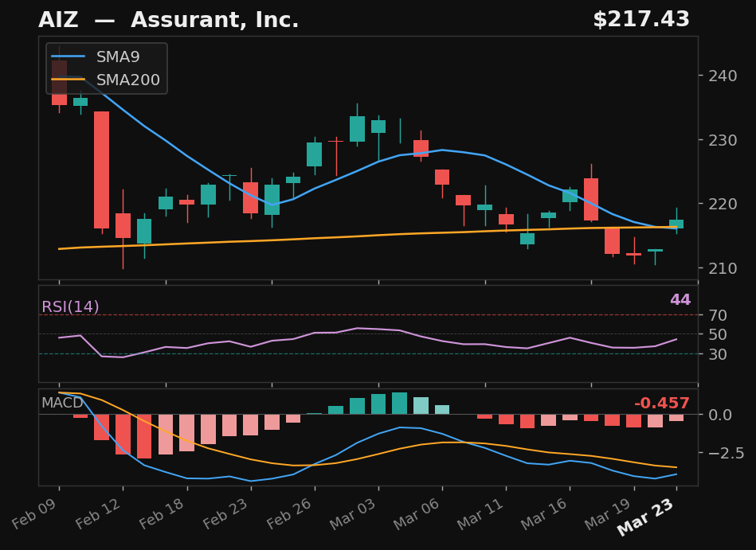Toggle the SMA9 legend entry
The width and height of the screenshot is (756, 550).
(x=117, y=57)
